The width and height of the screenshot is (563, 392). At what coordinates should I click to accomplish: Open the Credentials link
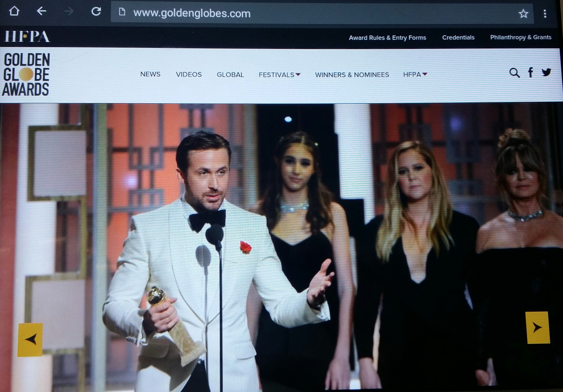click(458, 38)
